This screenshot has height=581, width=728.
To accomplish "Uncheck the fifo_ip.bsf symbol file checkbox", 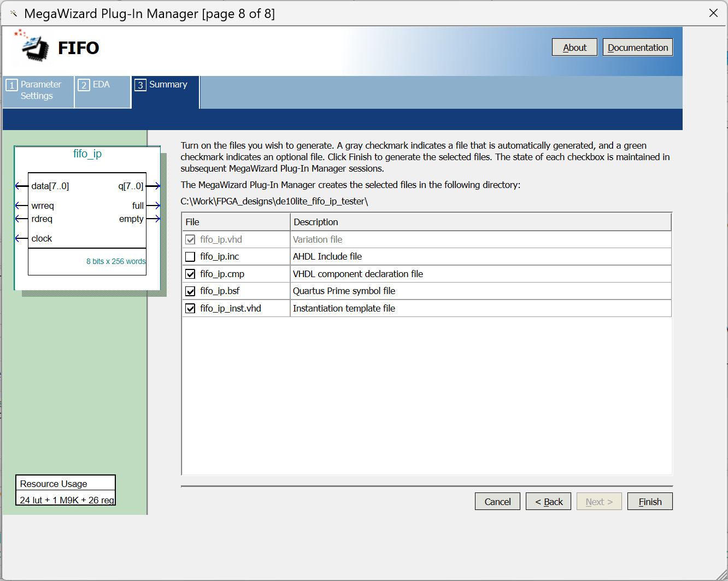I will [190, 291].
